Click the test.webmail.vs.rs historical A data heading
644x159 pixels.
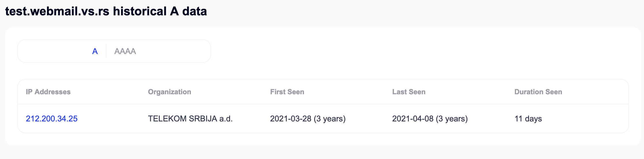click(x=106, y=11)
